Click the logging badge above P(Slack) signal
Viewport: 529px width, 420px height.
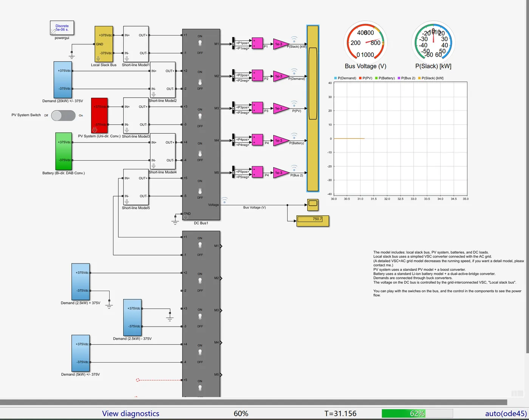click(x=294, y=39)
